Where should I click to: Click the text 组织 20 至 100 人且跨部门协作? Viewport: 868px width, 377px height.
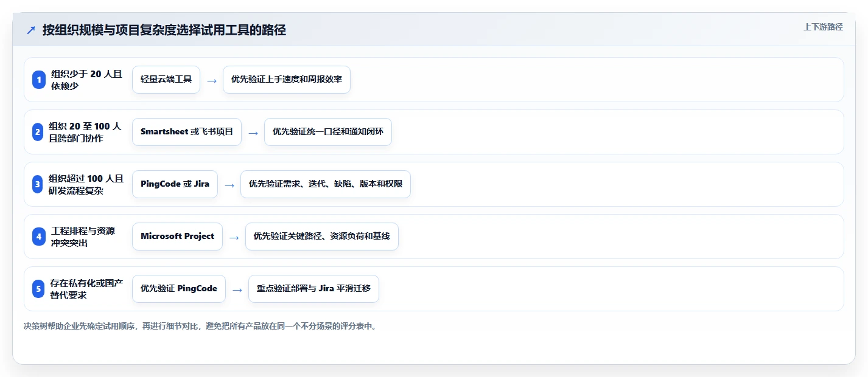85,132
